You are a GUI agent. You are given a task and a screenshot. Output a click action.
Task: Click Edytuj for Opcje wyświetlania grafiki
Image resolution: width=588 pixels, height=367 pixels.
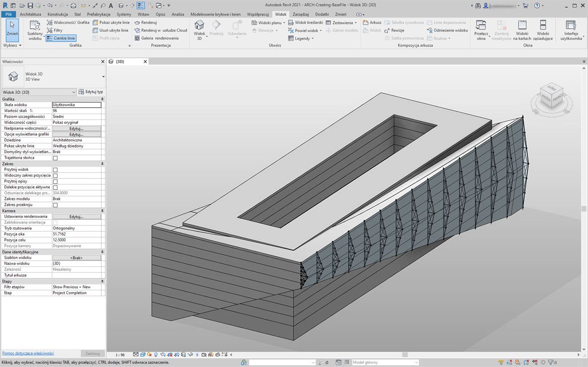tap(76, 134)
